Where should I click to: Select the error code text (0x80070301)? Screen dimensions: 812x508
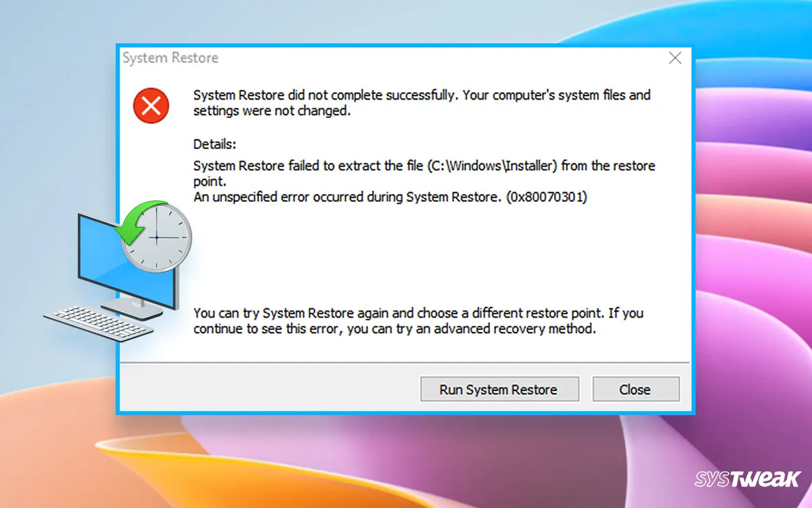[x=546, y=197]
